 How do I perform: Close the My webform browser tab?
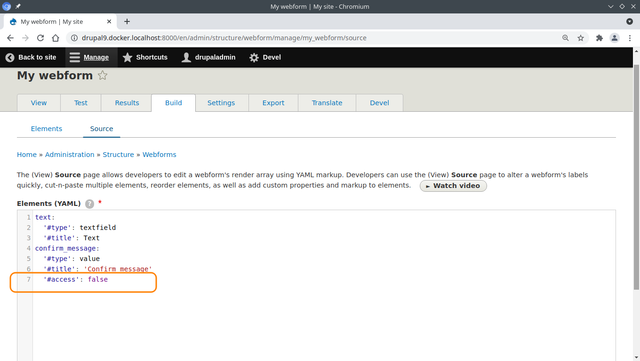tap(109, 22)
